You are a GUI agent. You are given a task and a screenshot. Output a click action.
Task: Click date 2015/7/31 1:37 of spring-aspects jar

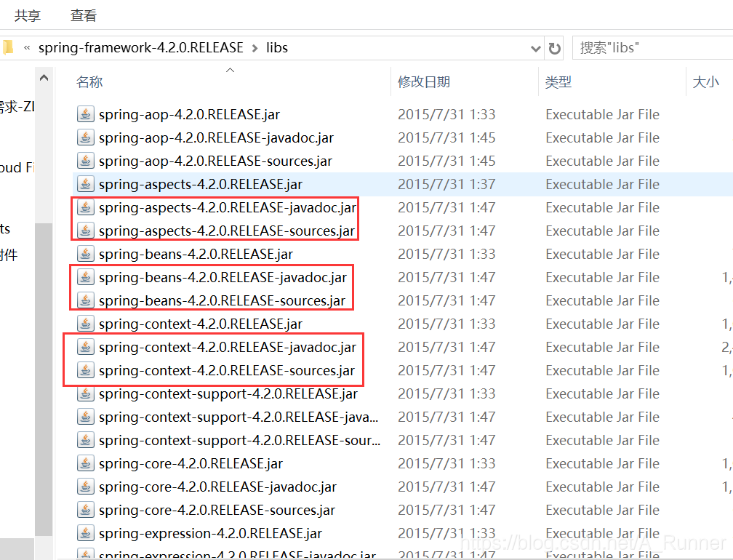tap(446, 184)
